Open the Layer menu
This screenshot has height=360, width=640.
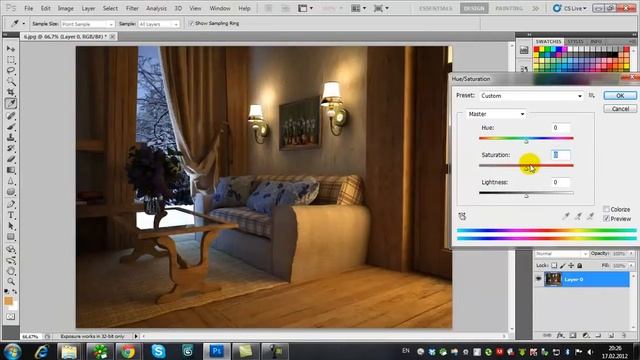[x=88, y=8]
